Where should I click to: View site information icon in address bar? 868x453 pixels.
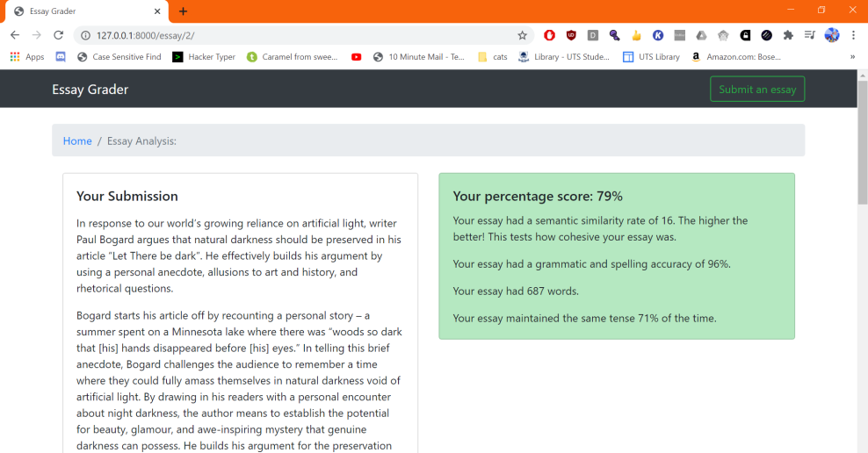point(85,35)
